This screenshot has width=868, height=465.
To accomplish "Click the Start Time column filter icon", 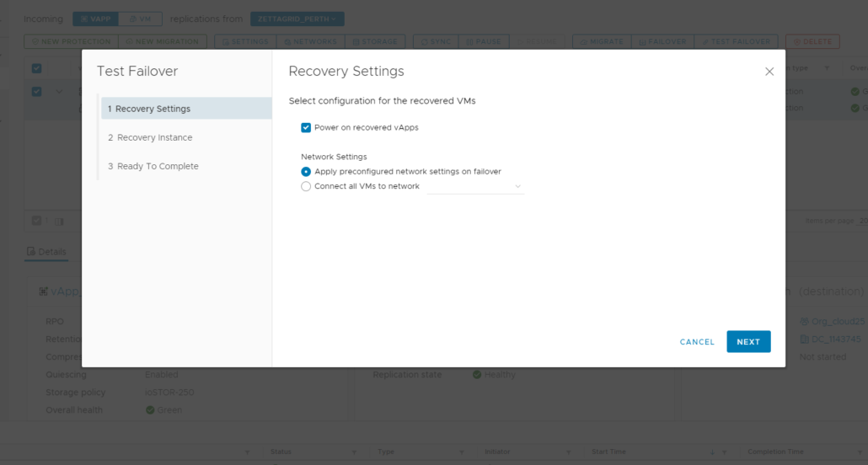I will 724,452.
